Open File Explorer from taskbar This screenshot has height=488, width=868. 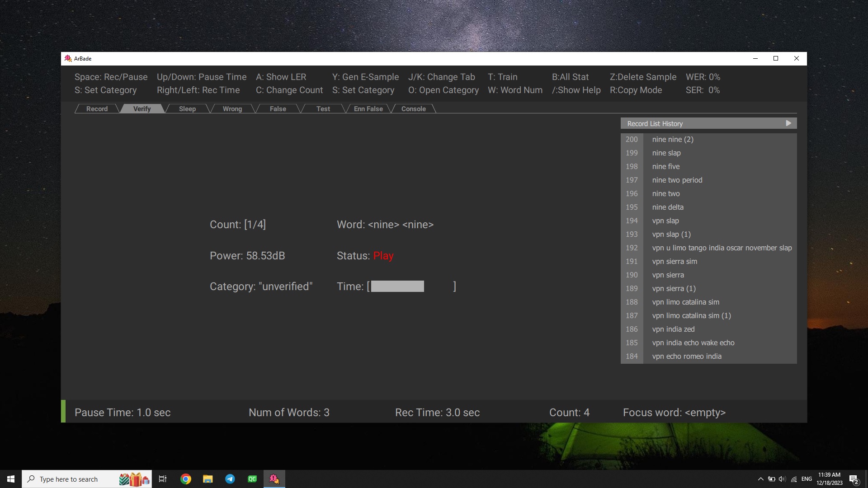coord(208,479)
